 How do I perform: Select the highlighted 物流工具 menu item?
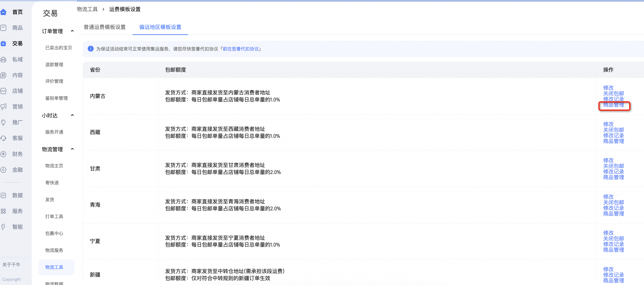[56, 267]
